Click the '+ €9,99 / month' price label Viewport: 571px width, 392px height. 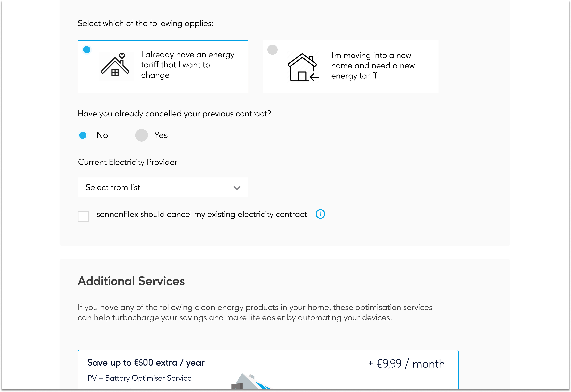(x=407, y=364)
